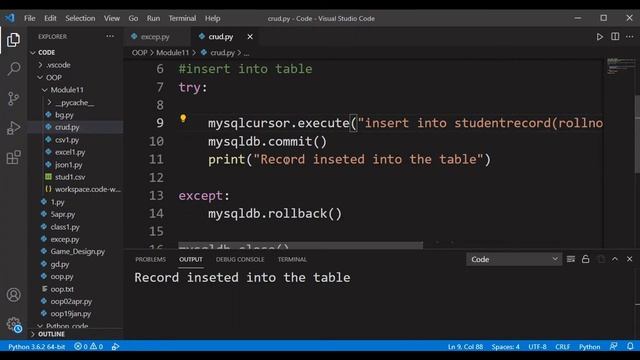Image resolution: width=640 pixels, height=360 pixels.
Task: Open the Search view in activity bar
Action: pos(13,69)
